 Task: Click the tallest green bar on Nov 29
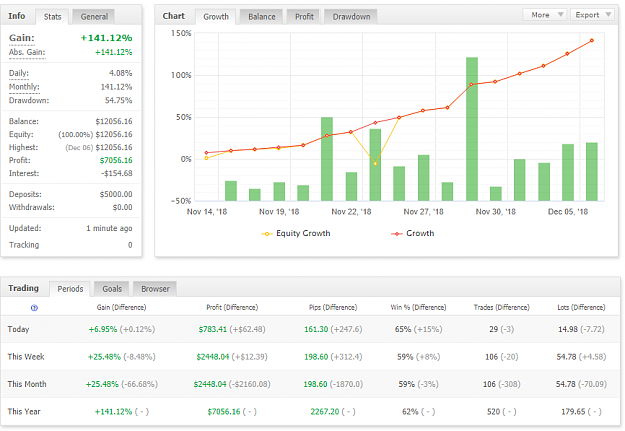pyautogui.click(x=472, y=129)
